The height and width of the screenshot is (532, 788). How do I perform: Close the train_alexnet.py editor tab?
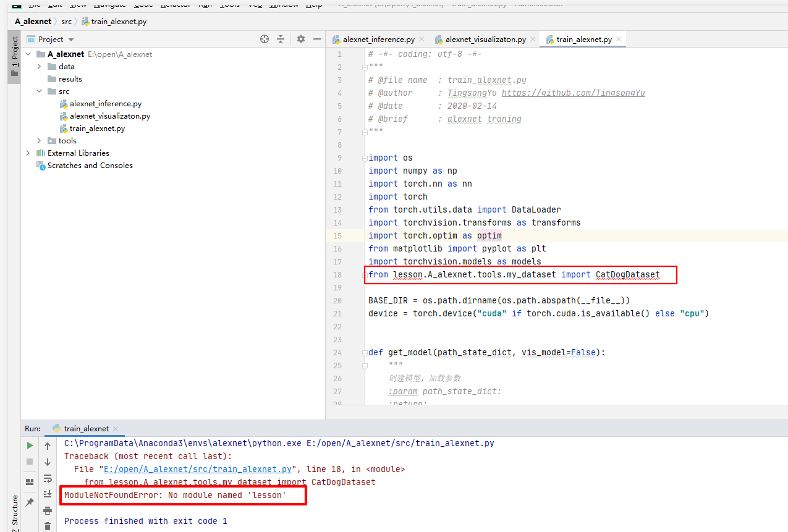pyautogui.click(x=619, y=40)
